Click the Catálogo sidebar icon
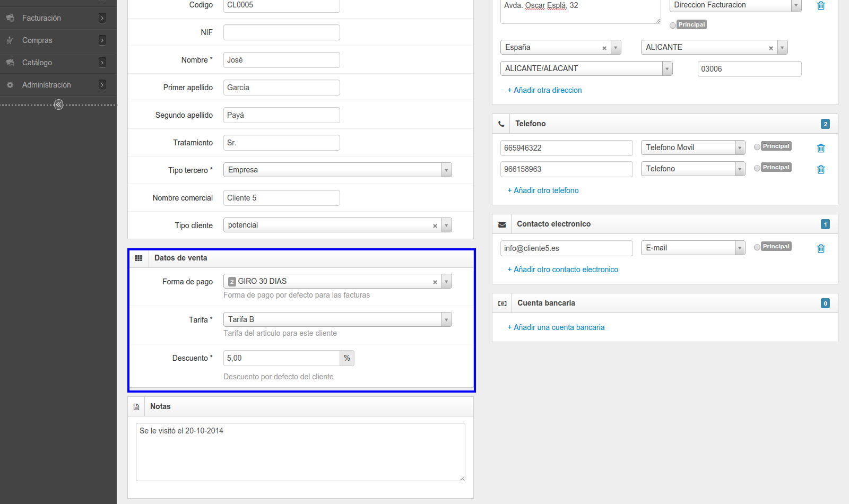Image resolution: width=849 pixels, height=504 pixels. tap(10, 63)
